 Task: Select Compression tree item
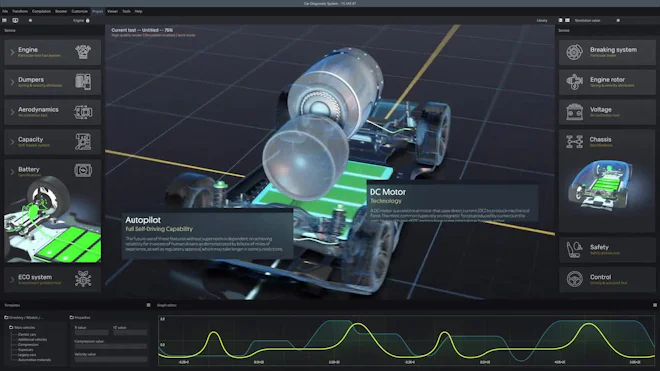[28, 344]
